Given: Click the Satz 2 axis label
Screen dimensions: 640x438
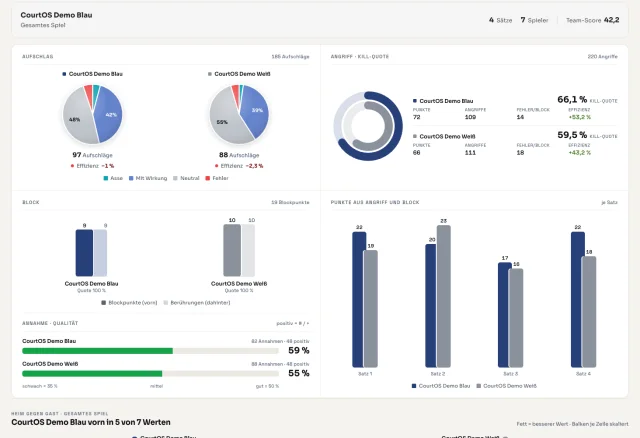Looking at the screenshot, I should click(x=438, y=374).
